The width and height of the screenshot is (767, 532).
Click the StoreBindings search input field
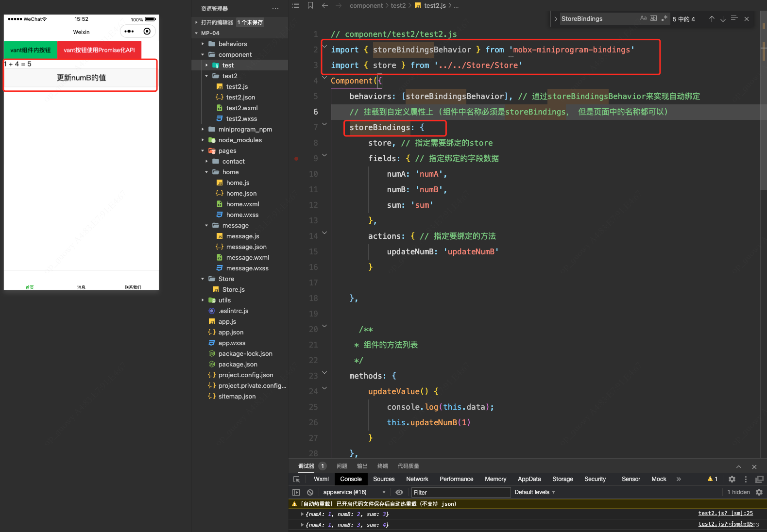(x=599, y=18)
